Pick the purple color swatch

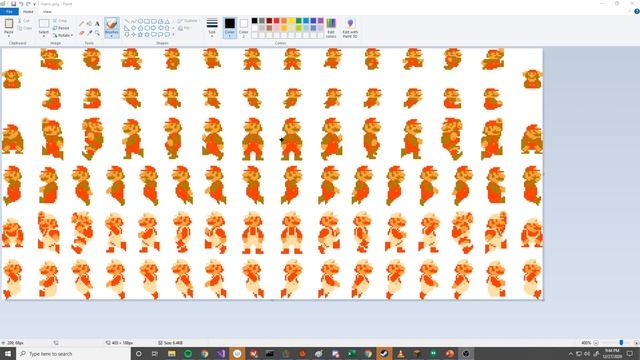pos(321,20)
